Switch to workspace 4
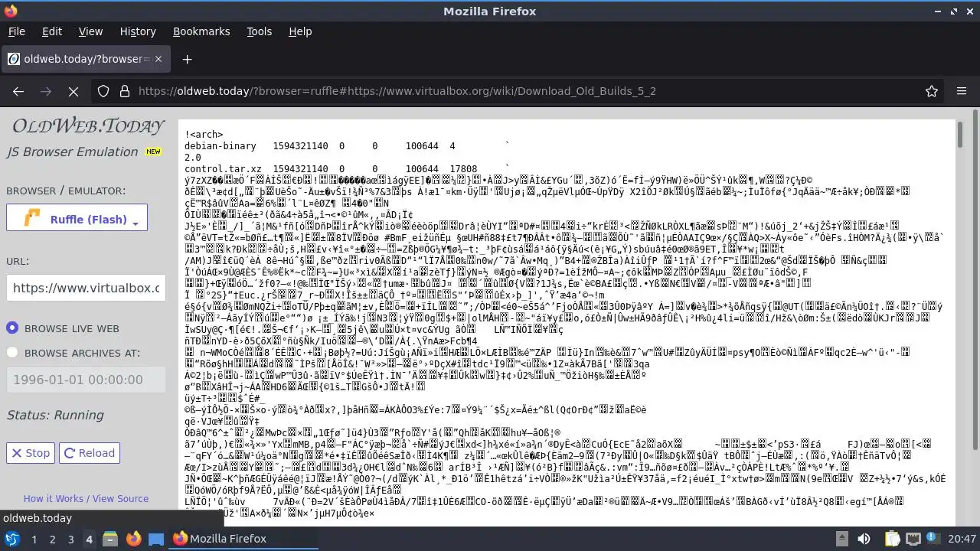Screen dimensions: 980x551 point(89,539)
